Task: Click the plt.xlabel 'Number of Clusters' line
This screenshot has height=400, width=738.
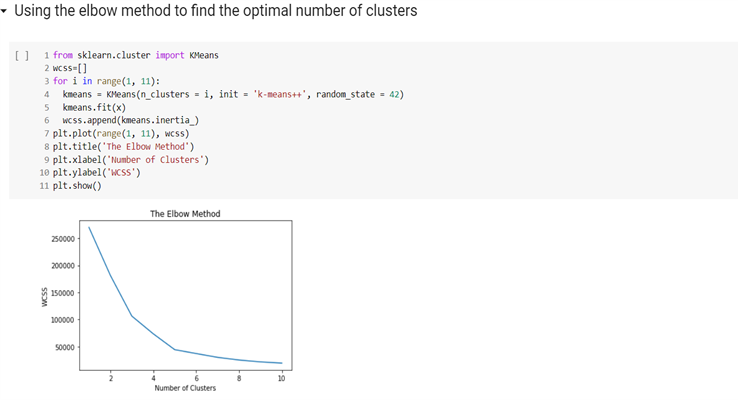Action: [x=131, y=160]
